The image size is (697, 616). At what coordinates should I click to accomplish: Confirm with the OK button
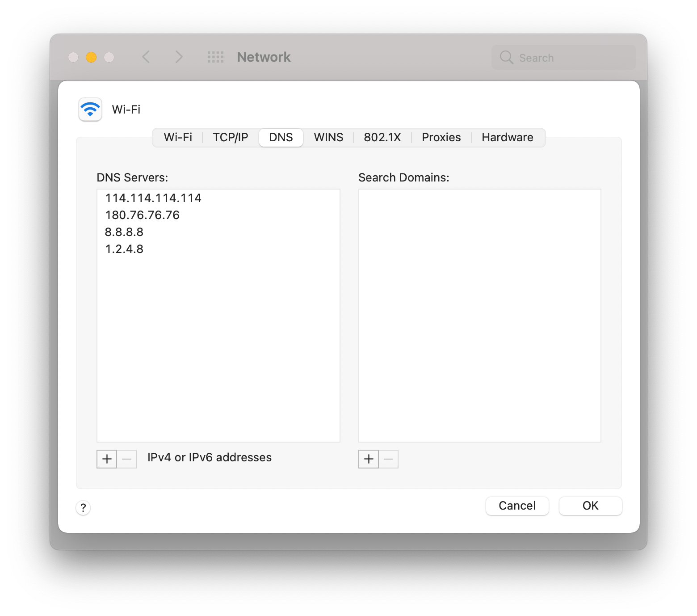pos(591,506)
